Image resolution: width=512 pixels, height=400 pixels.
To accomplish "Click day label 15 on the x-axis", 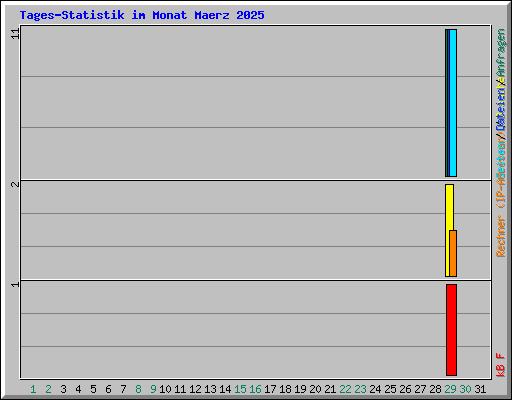I will [x=240, y=389].
